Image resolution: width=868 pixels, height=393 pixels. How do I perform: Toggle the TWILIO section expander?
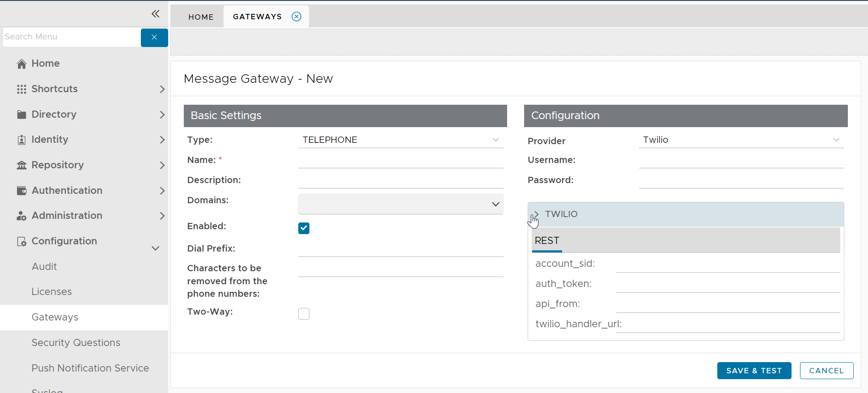[x=536, y=214]
